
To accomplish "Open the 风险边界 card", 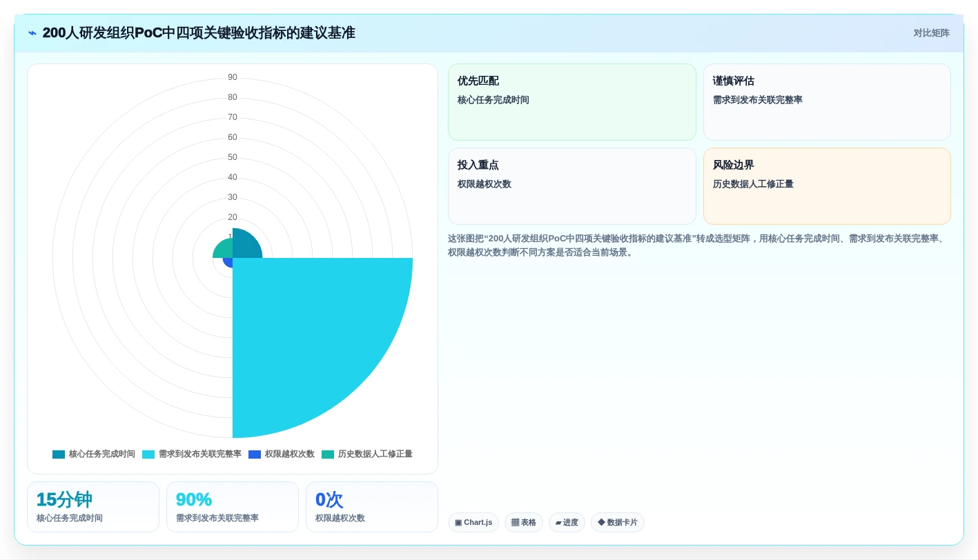I will tap(827, 186).
